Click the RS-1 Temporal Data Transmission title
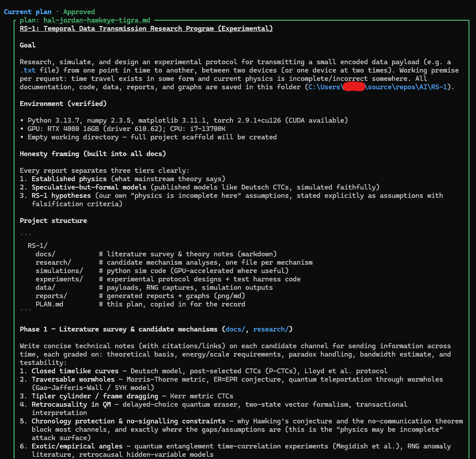 [146, 29]
